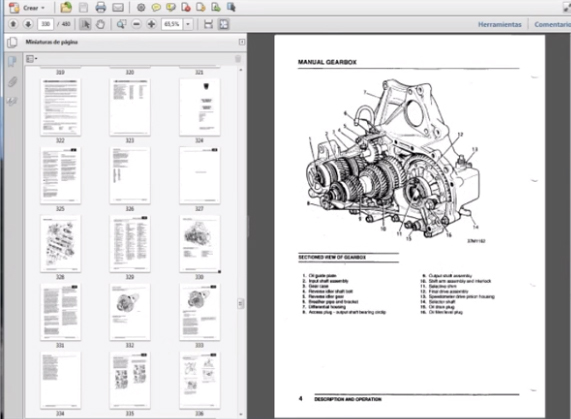Go to next page with down arrow
Viewport: 571px width, 419px height.
pos(28,24)
